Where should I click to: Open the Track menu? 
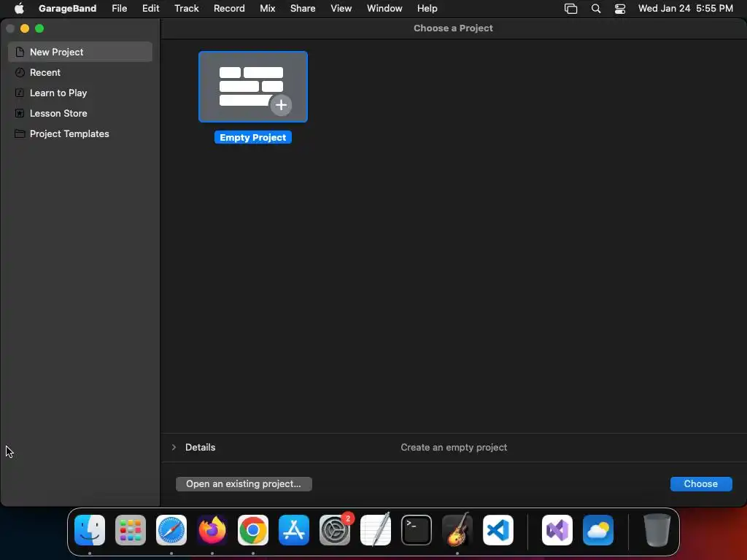(186, 8)
